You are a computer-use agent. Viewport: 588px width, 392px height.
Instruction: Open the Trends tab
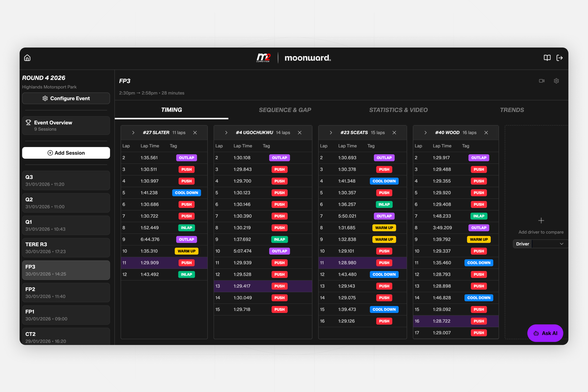pos(512,110)
